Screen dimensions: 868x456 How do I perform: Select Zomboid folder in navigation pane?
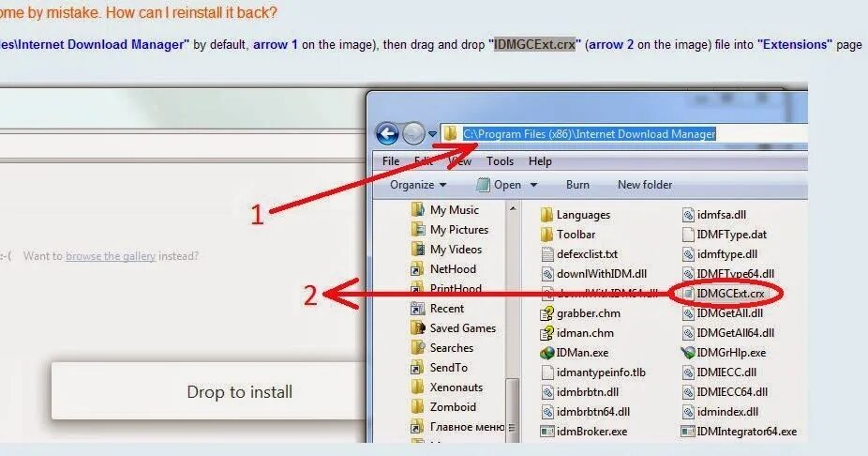tap(443, 406)
